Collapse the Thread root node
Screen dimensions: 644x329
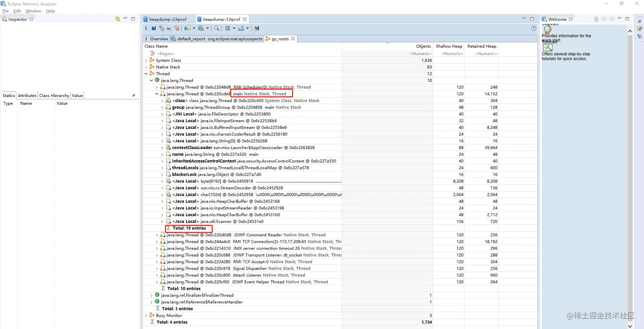click(146, 74)
